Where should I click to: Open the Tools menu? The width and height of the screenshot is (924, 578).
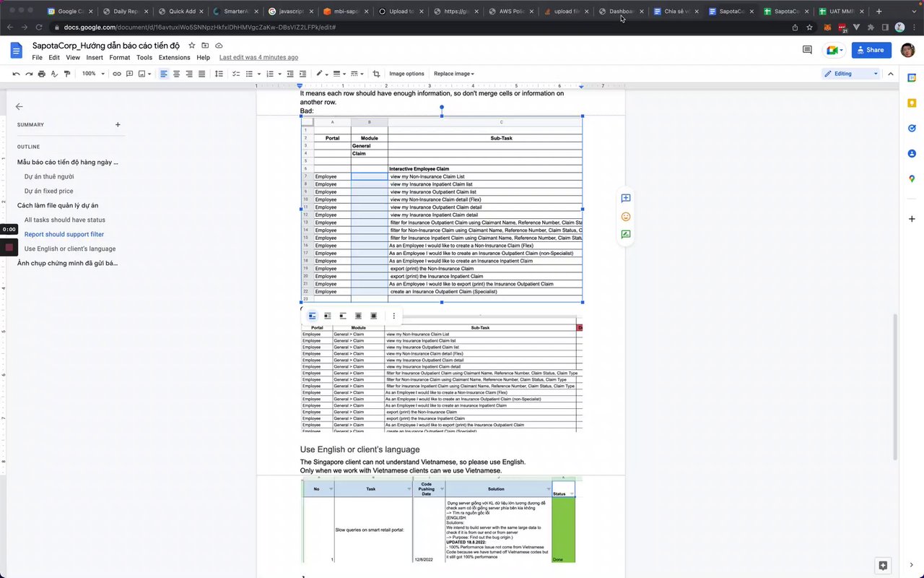[x=144, y=58]
